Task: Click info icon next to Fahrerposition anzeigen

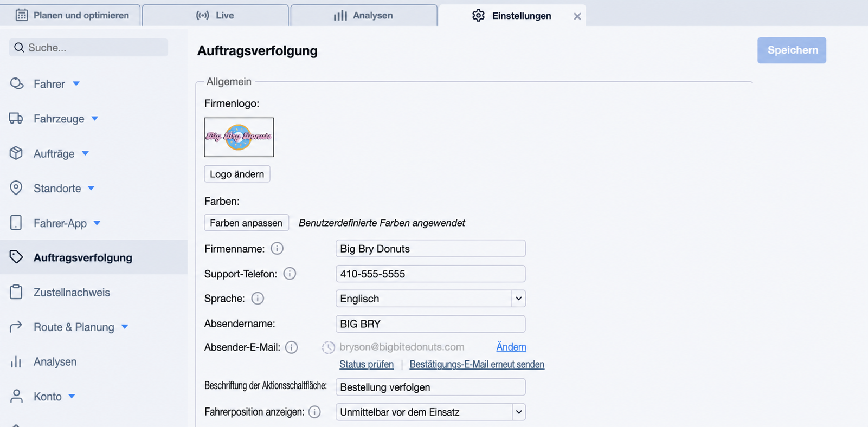Action: [314, 412]
